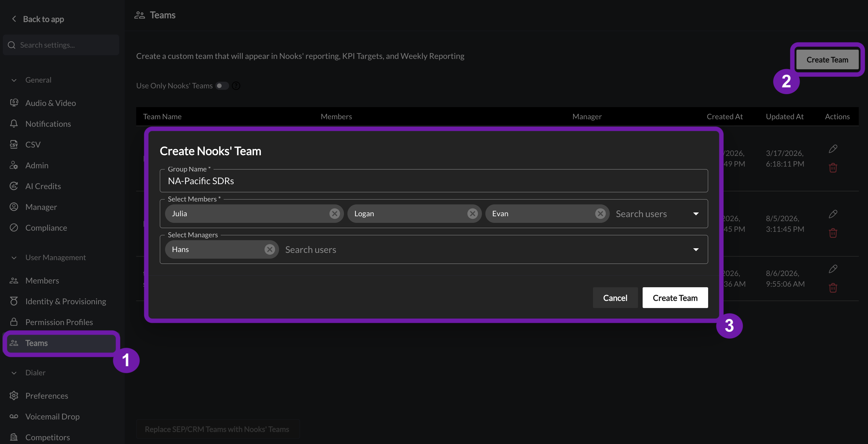Confirm with dialog Create Team button

(x=675, y=298)
